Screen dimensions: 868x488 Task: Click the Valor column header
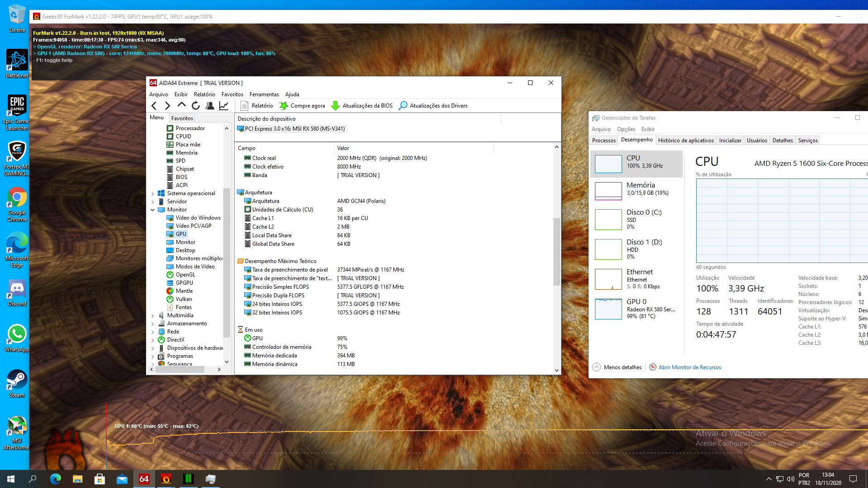[414, 148]
